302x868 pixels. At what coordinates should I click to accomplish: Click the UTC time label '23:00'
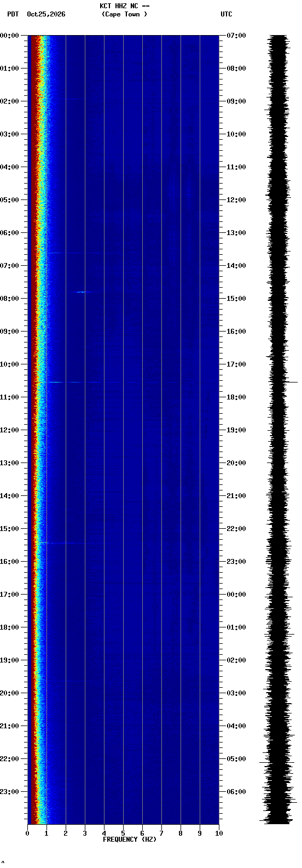(x=236, y=562)
